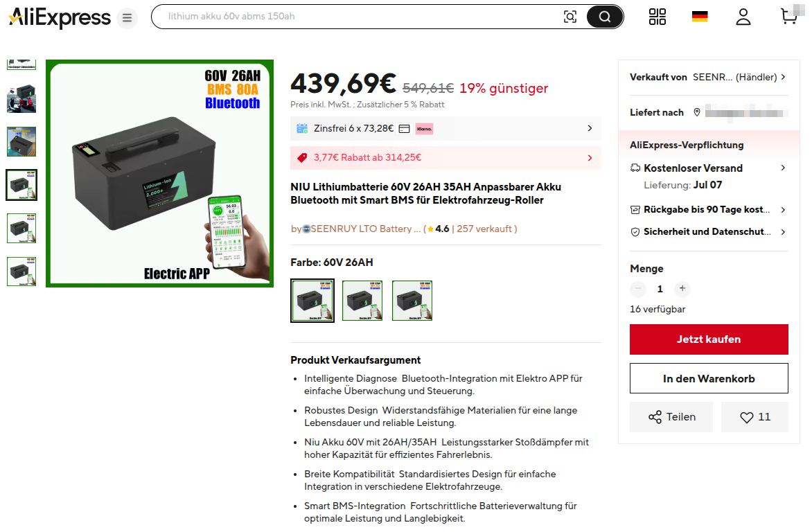Click In den Warenkorb button
The height and width of the screenshot is (532, 812).
pos(709,379)
